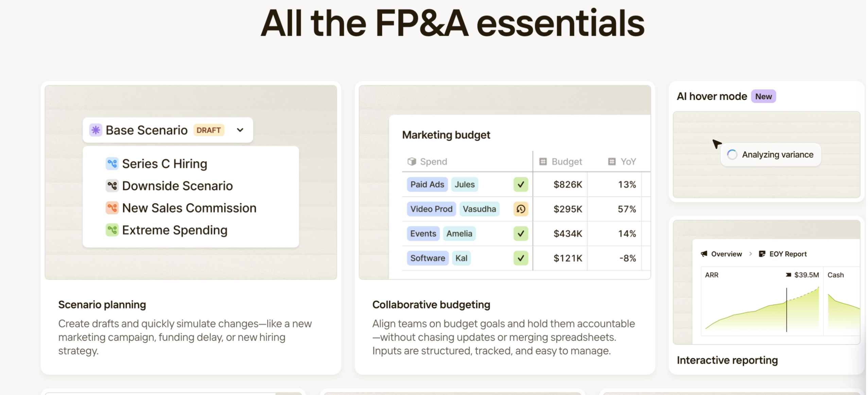Toggle the Software row green checkmark
Viewport: 868px width, 395px height.
520,258
